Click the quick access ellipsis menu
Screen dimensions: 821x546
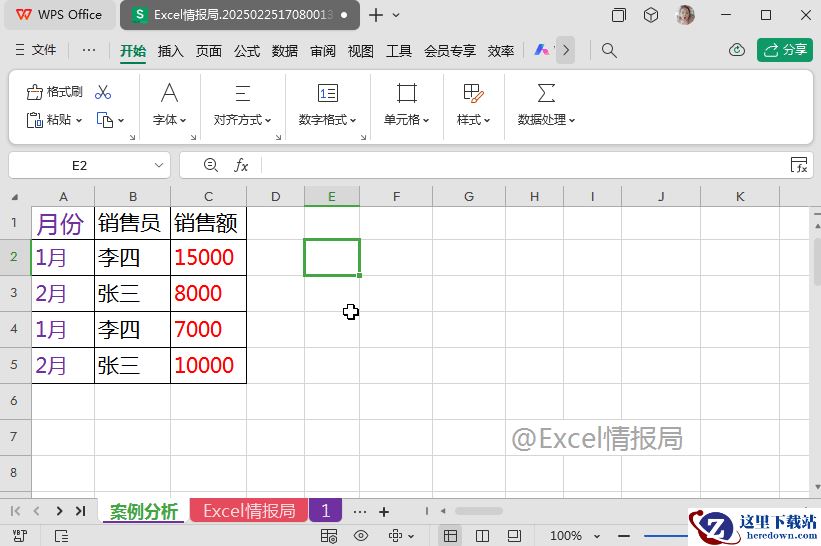click(89, 50)
